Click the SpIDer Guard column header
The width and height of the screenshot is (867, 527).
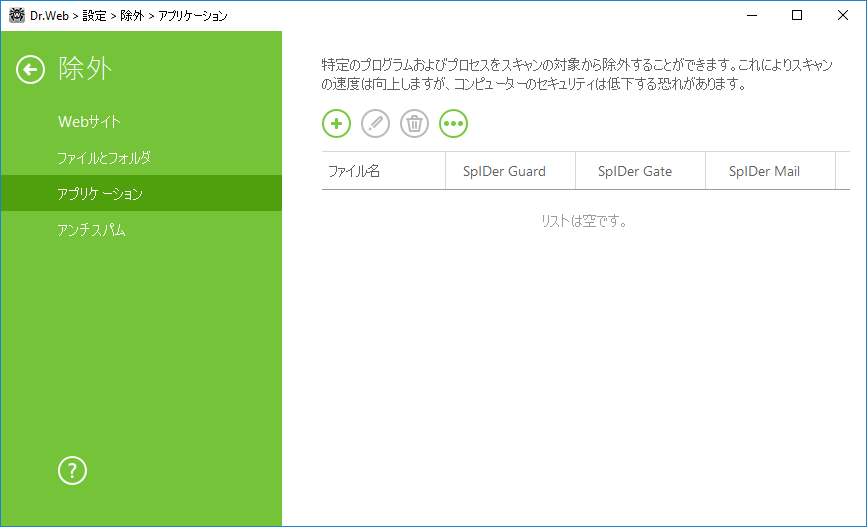point(510,171)
